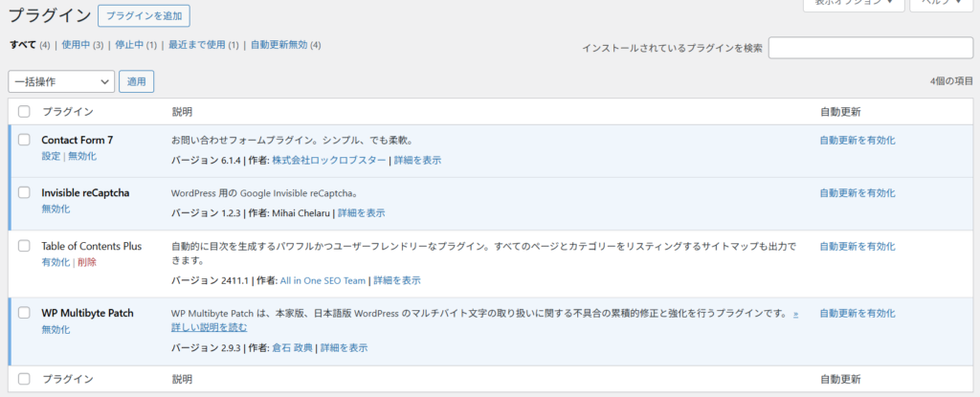Enable auto-updates for WP Multibyte Patch

tap(857, 313)
